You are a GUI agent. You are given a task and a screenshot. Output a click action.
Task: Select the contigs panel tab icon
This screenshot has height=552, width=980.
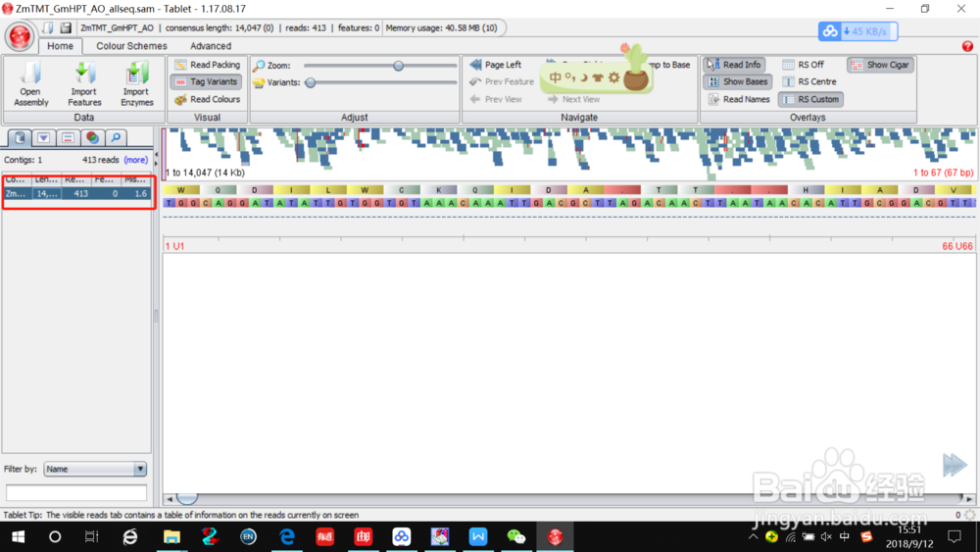pyautogui.click(x=20, y=138)
